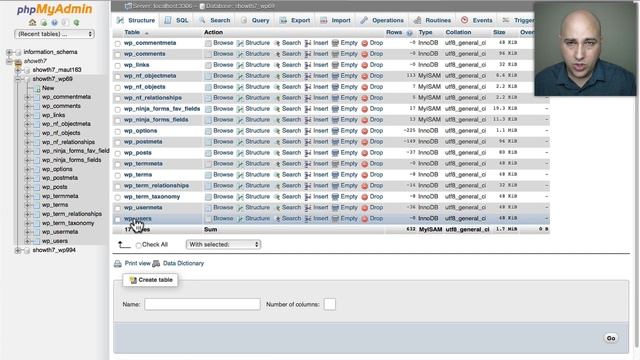Click the help icon beside Rows header
Image resolution: width=640 pixels, height=360 pixels.
pyautogui.click(x=409, y=33)
